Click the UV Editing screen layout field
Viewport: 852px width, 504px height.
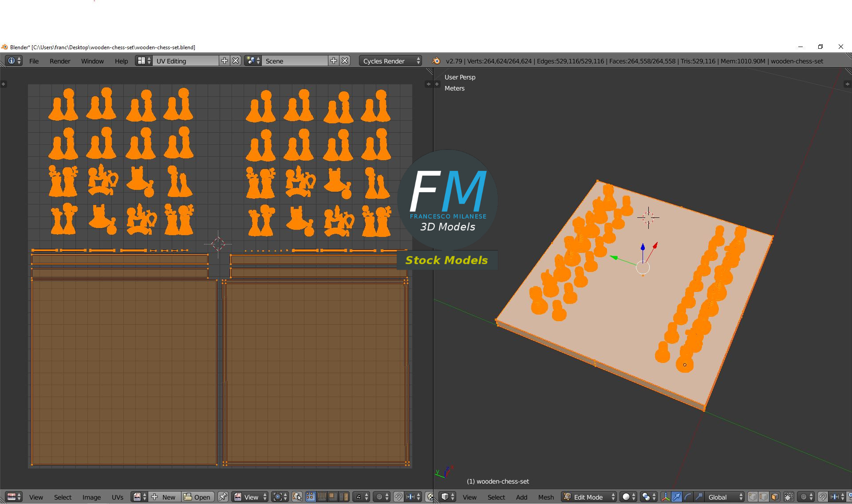185,61
